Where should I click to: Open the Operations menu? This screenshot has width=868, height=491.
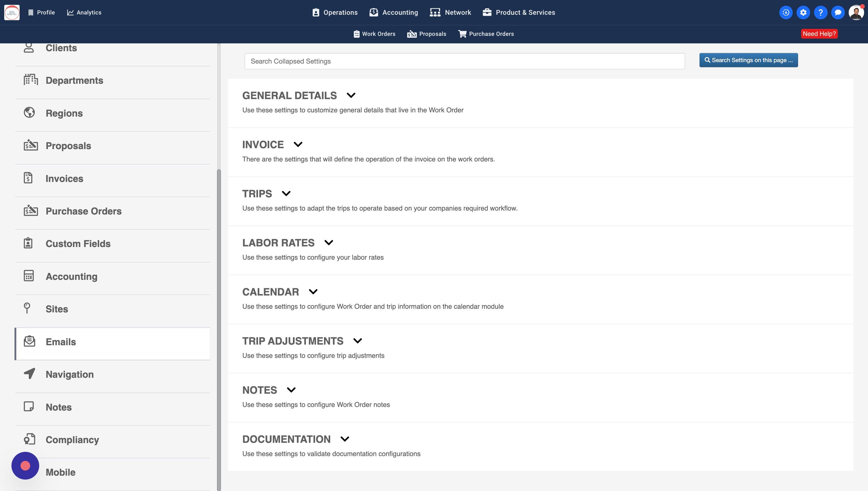tap(335, 12)
